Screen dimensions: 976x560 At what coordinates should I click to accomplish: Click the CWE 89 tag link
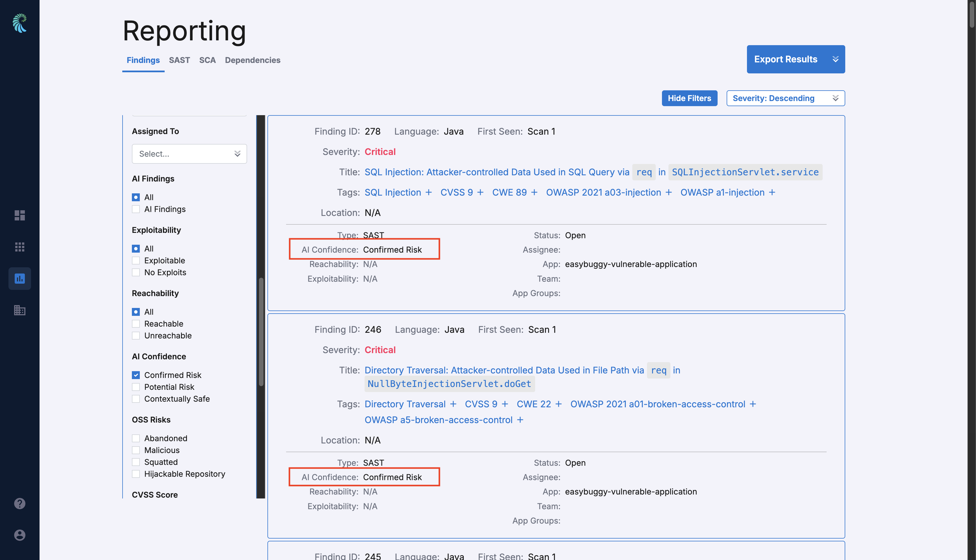click(509, 192)
